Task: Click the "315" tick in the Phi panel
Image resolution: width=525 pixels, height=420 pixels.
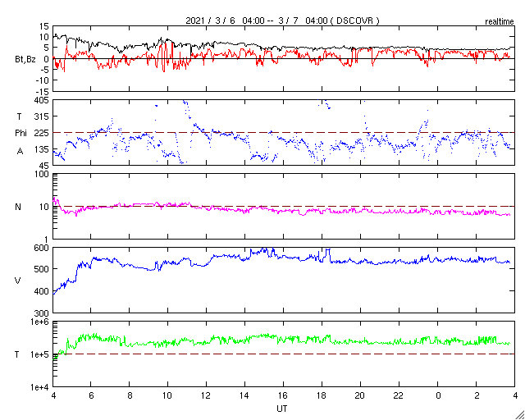Action: (x=43, y=116)
